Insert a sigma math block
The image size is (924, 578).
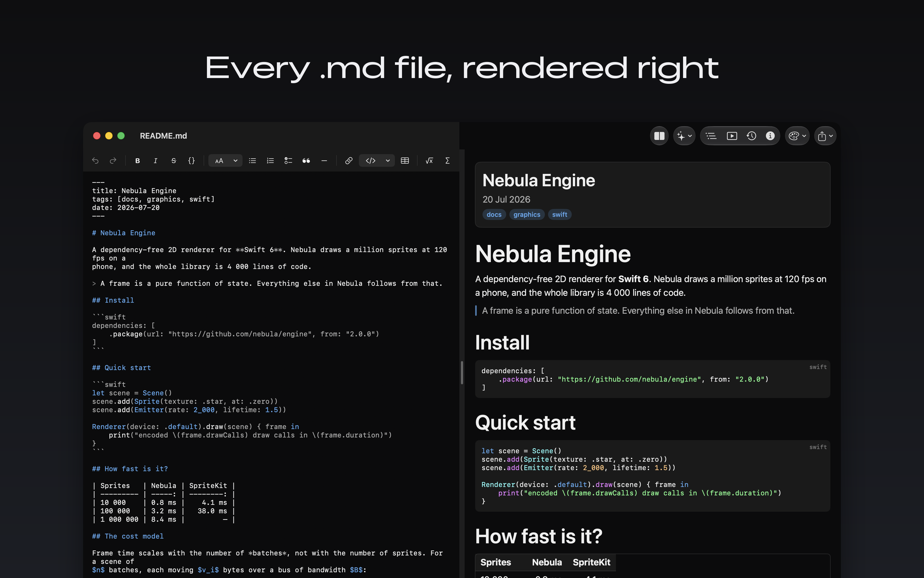(448, 161)
